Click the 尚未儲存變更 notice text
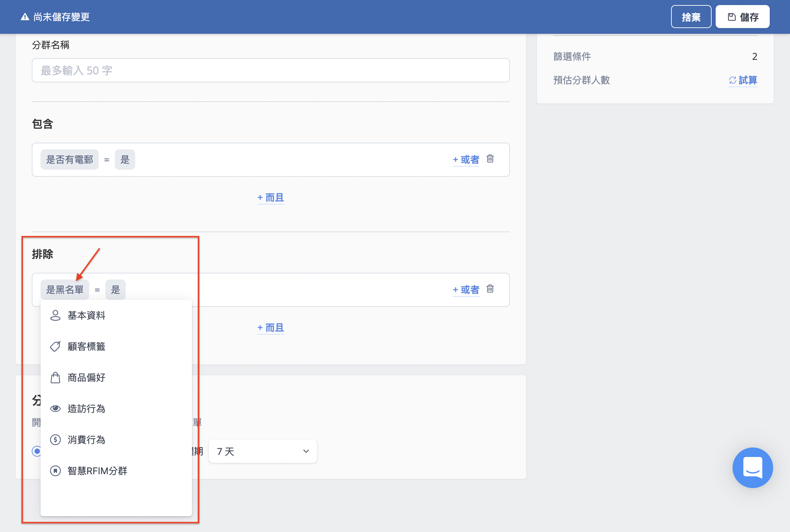The image size is (790, 532). [x=61, y=17]
